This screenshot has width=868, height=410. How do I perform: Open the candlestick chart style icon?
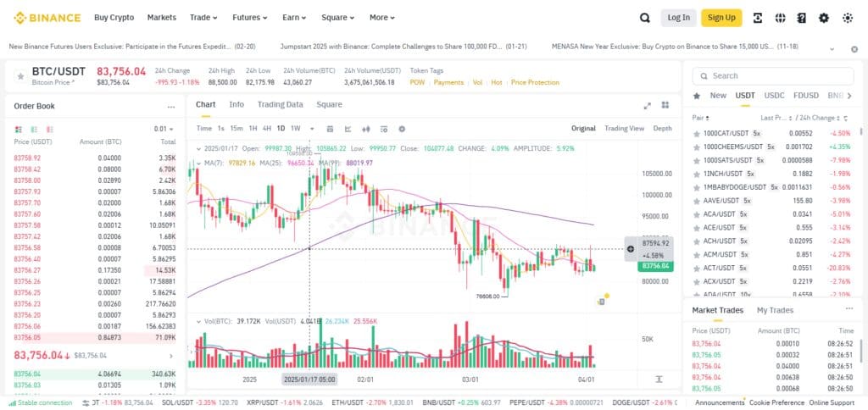point(365,129)
